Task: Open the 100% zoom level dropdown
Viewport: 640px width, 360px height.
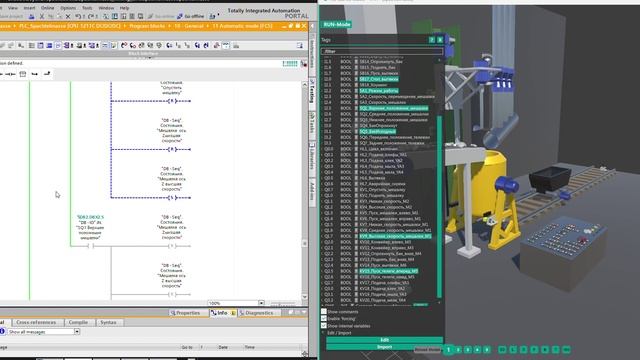Action: pyautogui.click(x=261, y=303)
